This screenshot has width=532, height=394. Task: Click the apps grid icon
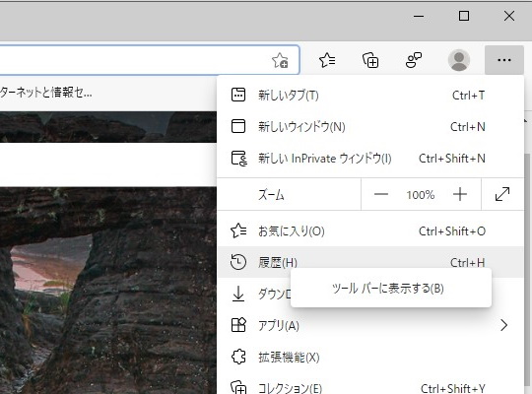coord(238,325)
